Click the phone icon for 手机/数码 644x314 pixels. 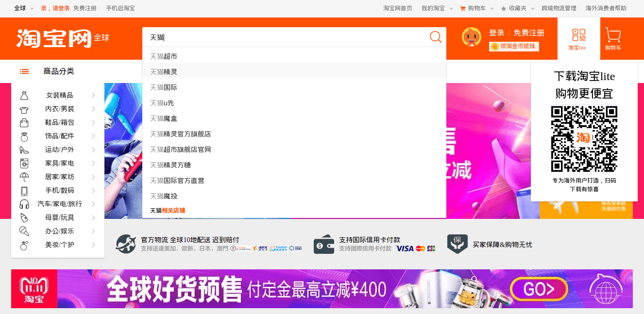(x=24, y=191)
